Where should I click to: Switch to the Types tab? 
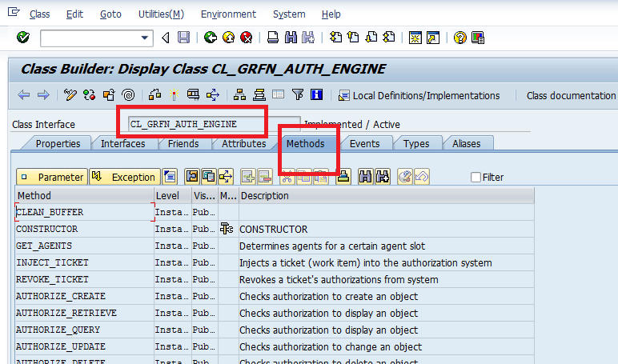click(416, 143)
